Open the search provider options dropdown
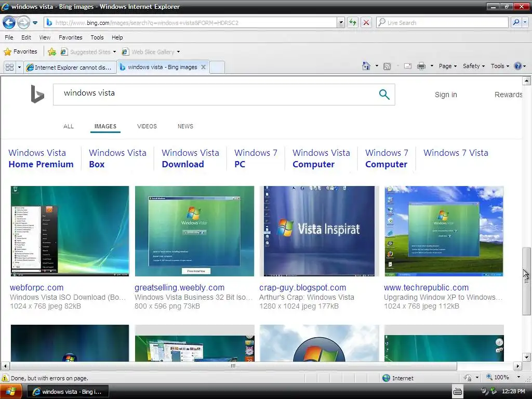 click(525, 23)
